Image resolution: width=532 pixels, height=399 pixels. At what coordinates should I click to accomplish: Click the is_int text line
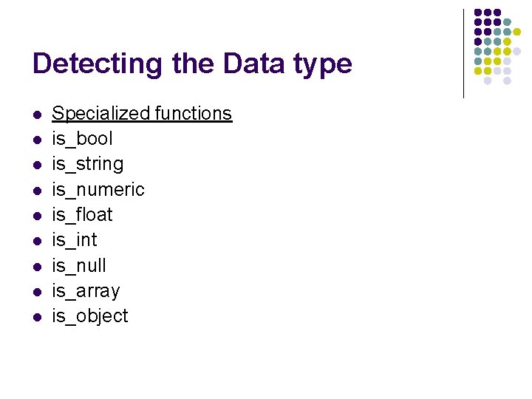point(75,239)
